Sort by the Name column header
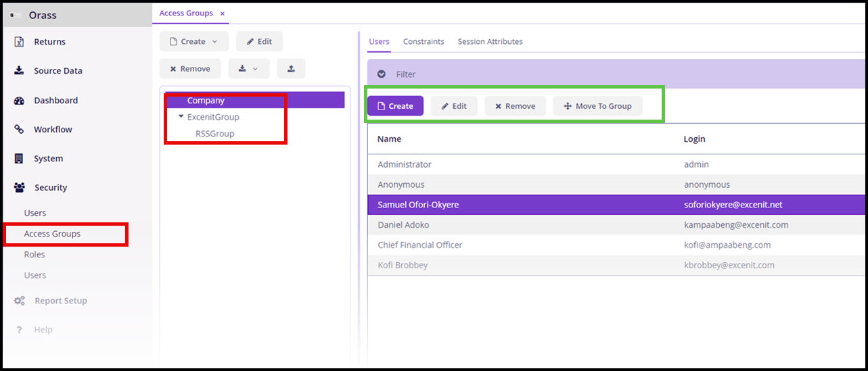The height and width of the screenshot is (371, 868). click(389, 139)
